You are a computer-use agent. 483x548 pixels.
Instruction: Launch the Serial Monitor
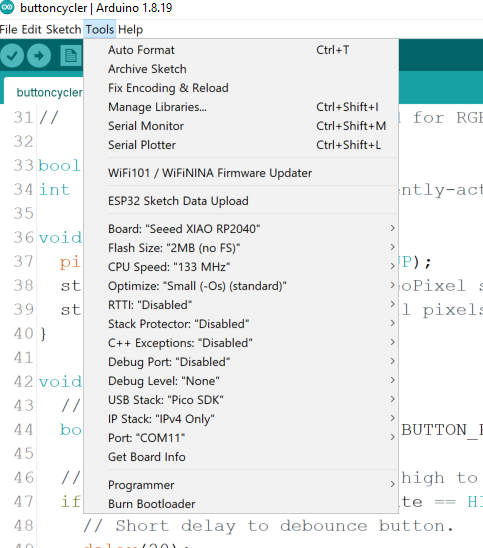[241, 126]
